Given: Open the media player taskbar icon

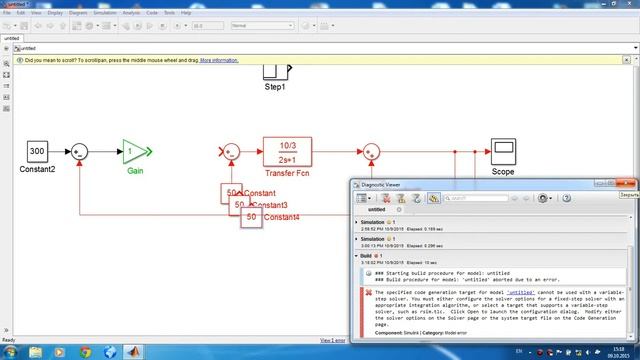Looking at the screenshot, I should [x=60, y=352].
